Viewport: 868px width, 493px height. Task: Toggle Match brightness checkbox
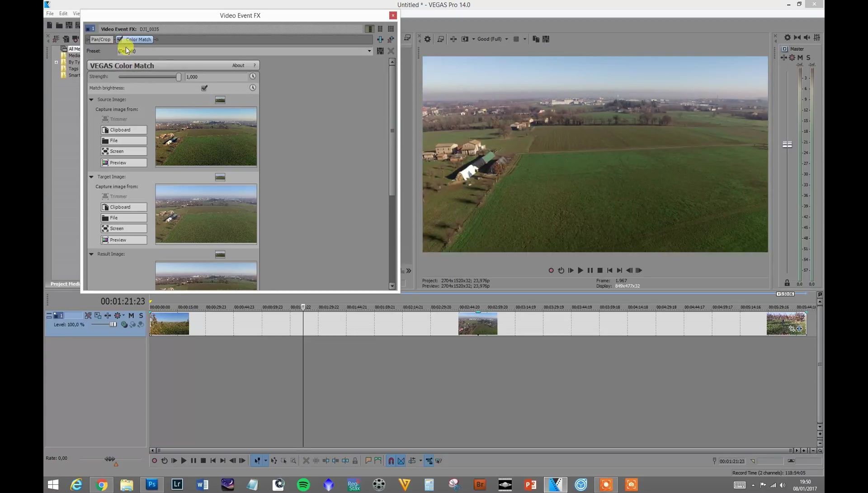204,88
